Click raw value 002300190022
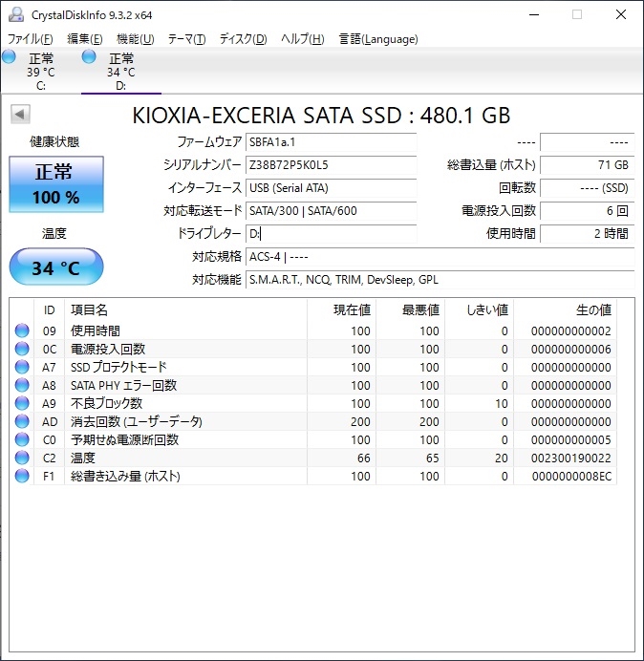Screen dimensions: 644x661 (x=571, y=458)
